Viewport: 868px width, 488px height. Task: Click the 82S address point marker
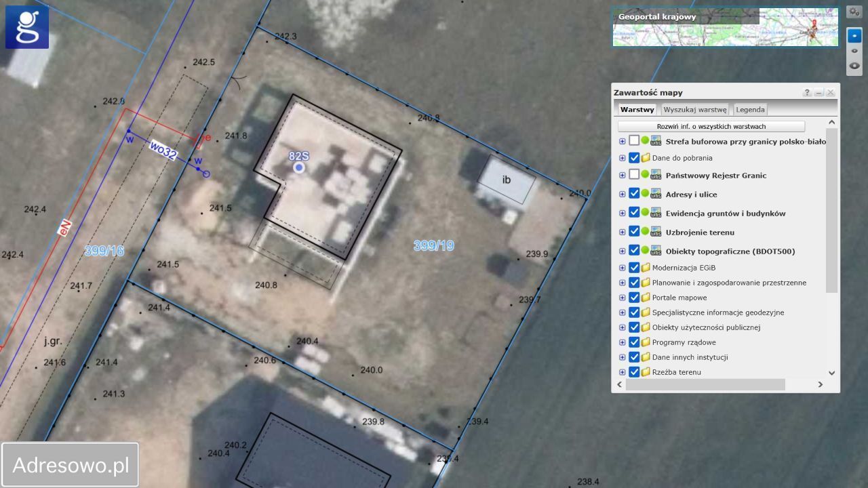tap(299, 167)
